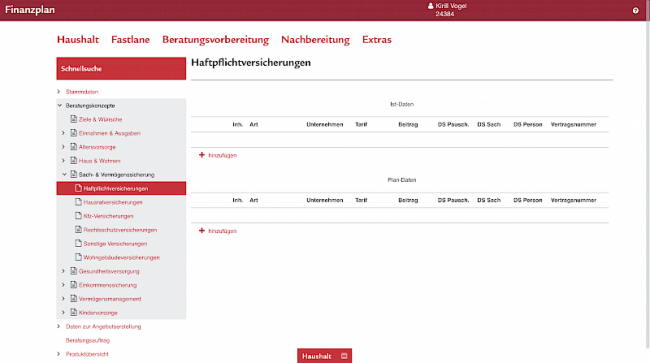Click the page icon next to Rechtsschutzversicherungen

pyautogui.click(x=78, y=229)
